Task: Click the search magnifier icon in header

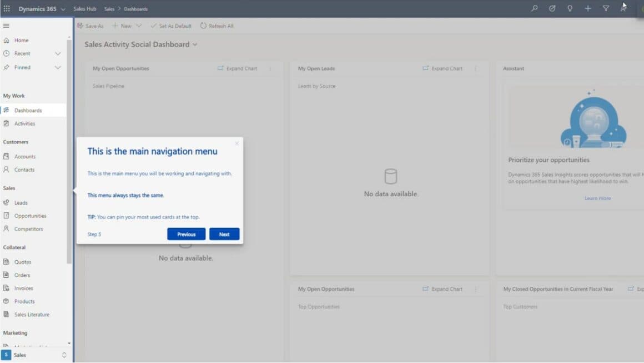Action: point(534,8)
